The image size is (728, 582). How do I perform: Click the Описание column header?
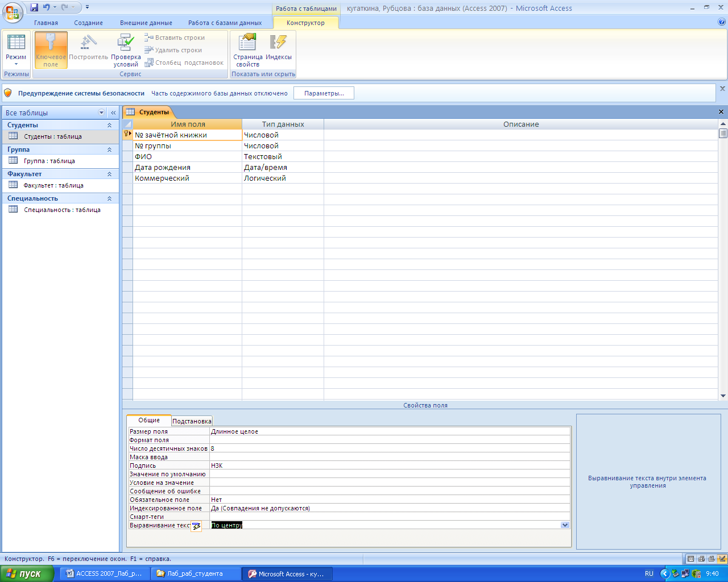tap(521, 124)
